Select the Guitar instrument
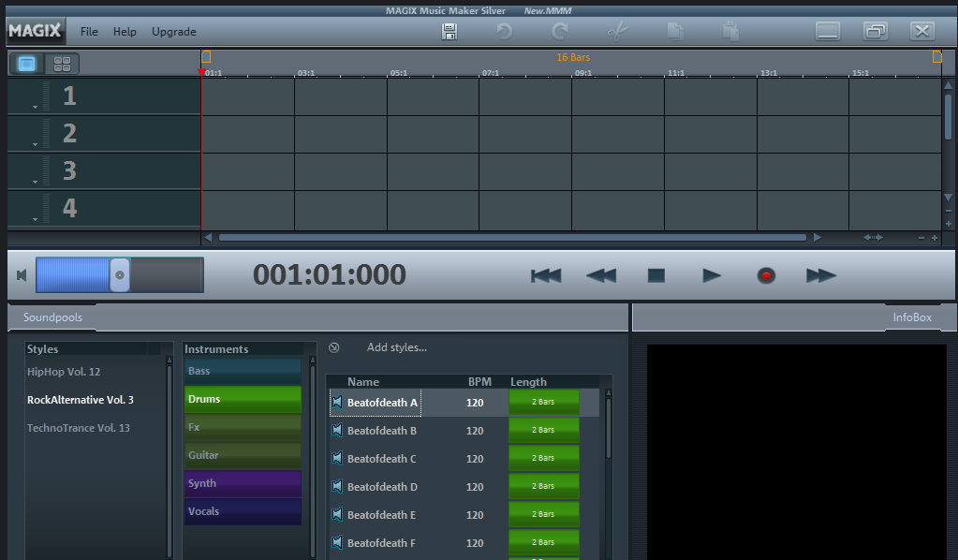Image resolution: width=958 pixels, height=560 pixels. (243, 455)
